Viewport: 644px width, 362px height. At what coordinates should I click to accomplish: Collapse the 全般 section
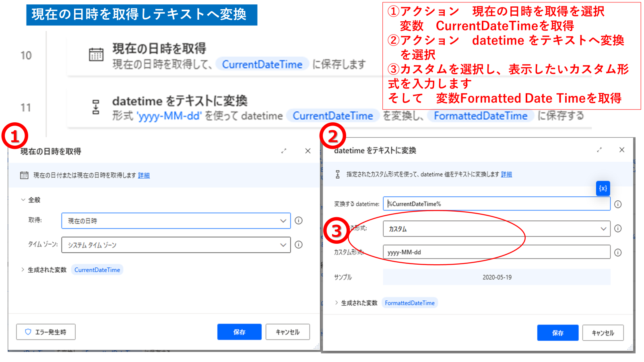(23, 200)
